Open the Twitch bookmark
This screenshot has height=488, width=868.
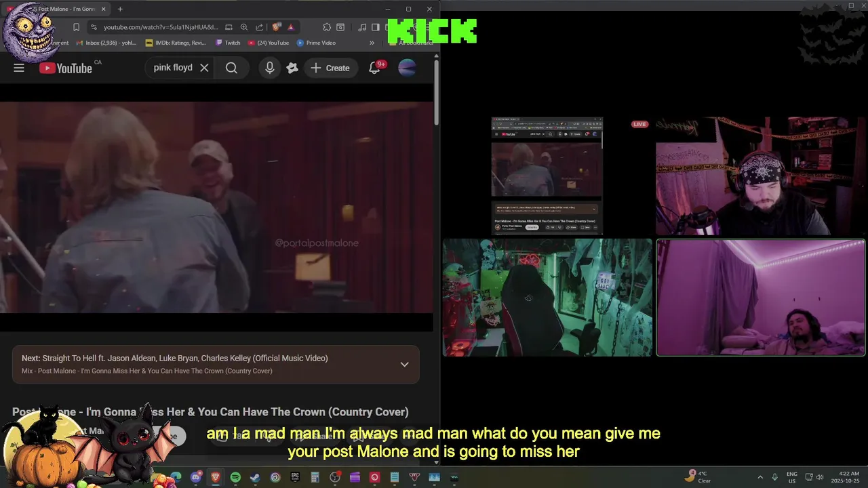228,43
